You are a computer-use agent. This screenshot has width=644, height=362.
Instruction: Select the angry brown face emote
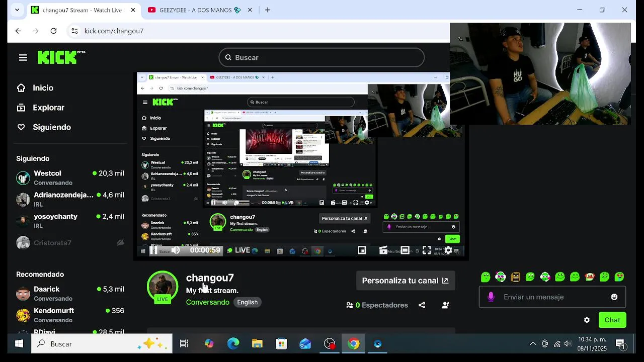coord(515,277)
